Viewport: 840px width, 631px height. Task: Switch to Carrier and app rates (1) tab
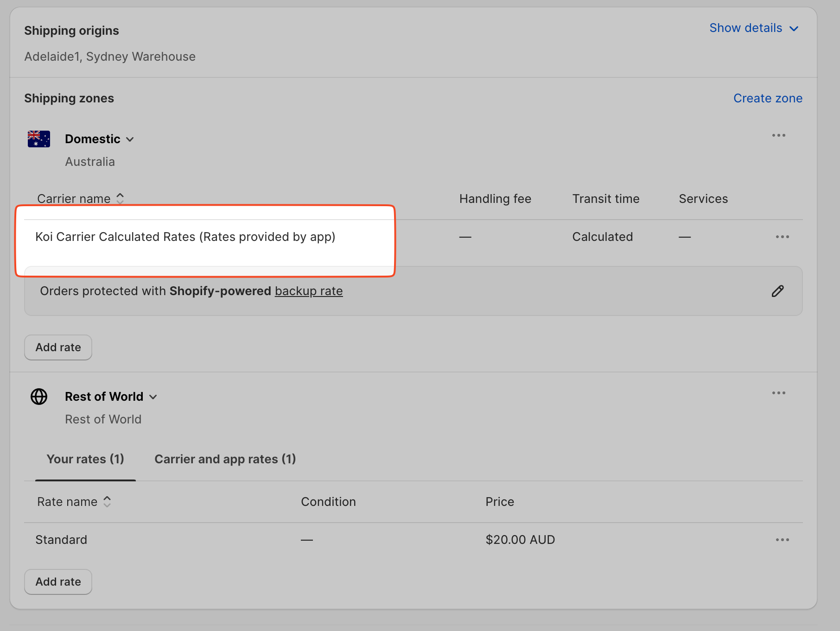[225, 459]
